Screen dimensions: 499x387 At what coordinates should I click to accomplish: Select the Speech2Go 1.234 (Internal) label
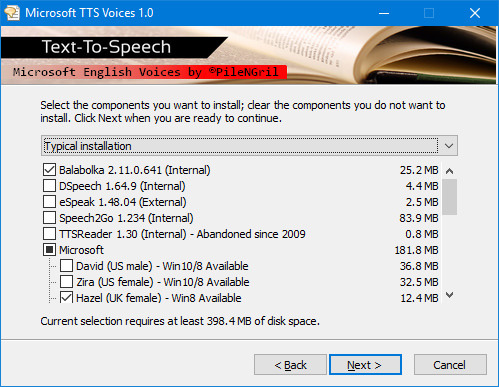point(126,218)
